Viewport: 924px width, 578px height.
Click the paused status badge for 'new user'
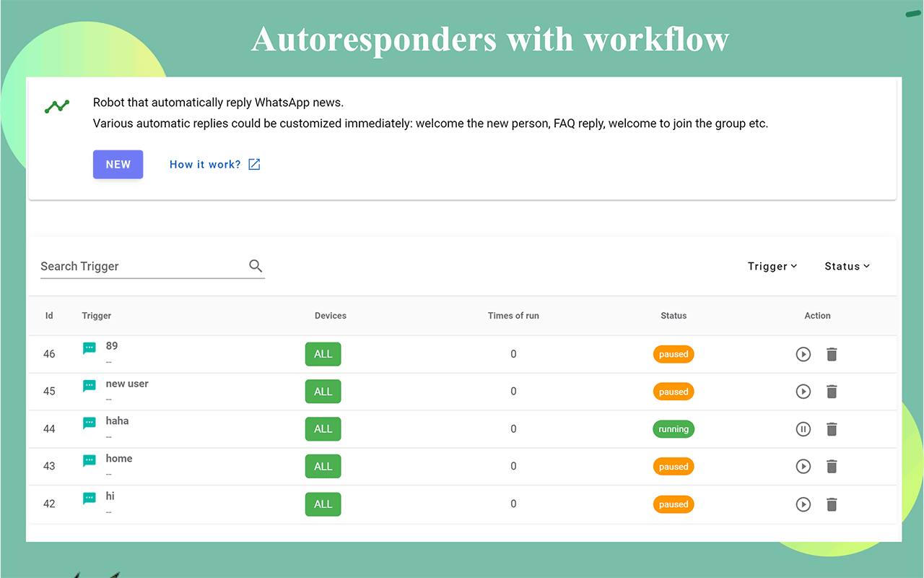(x=674, y=392)
